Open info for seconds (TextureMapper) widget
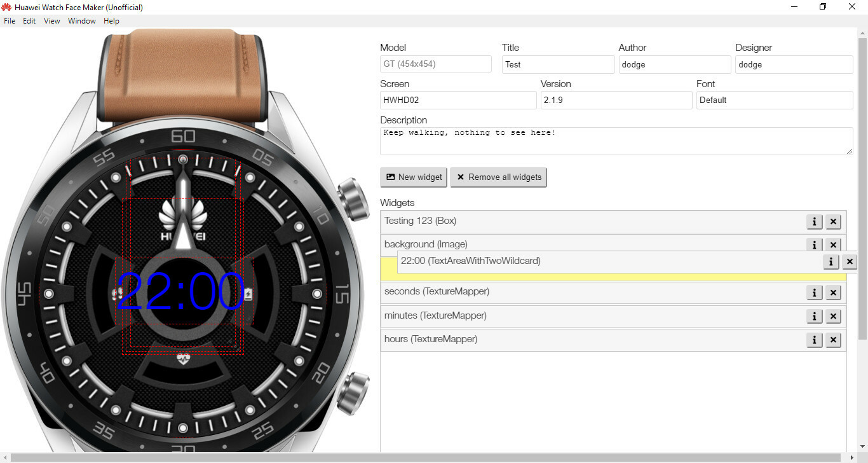 pos(814,293)
